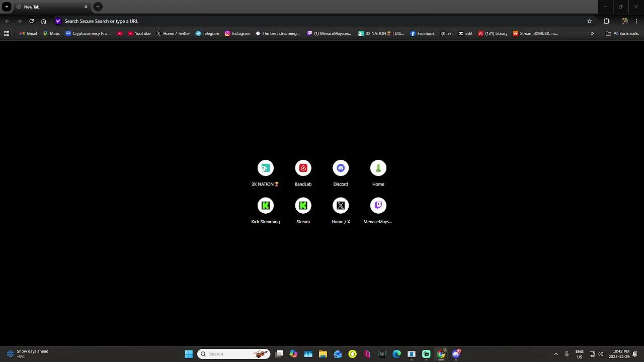Image resolution: width=644 pixels, height=362 pixels.
Task: Open the Extensions puzzle icon
Action: pos(606,21)
